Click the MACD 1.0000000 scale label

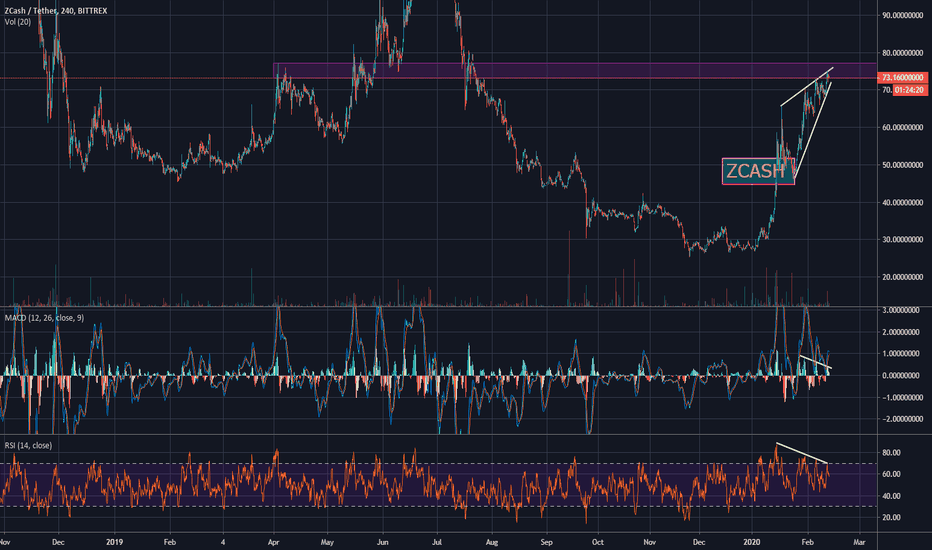coord(902,354)
